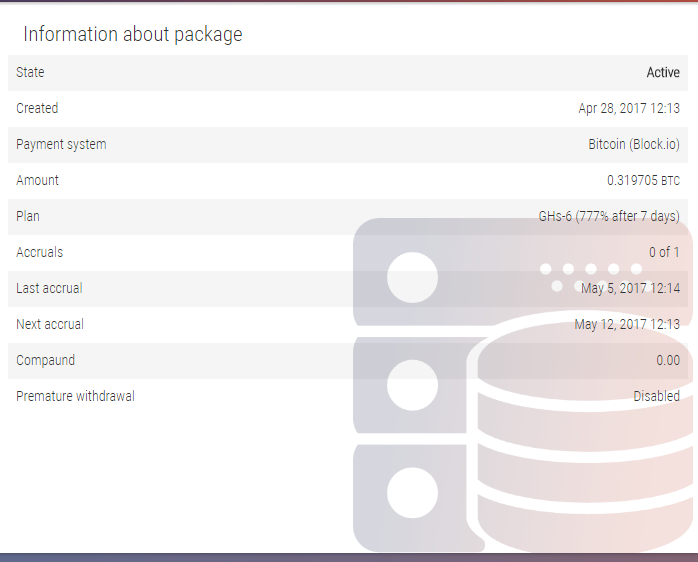Click the Premature withdrawal label
The image size is (698, 562).
tap(75, 397)
